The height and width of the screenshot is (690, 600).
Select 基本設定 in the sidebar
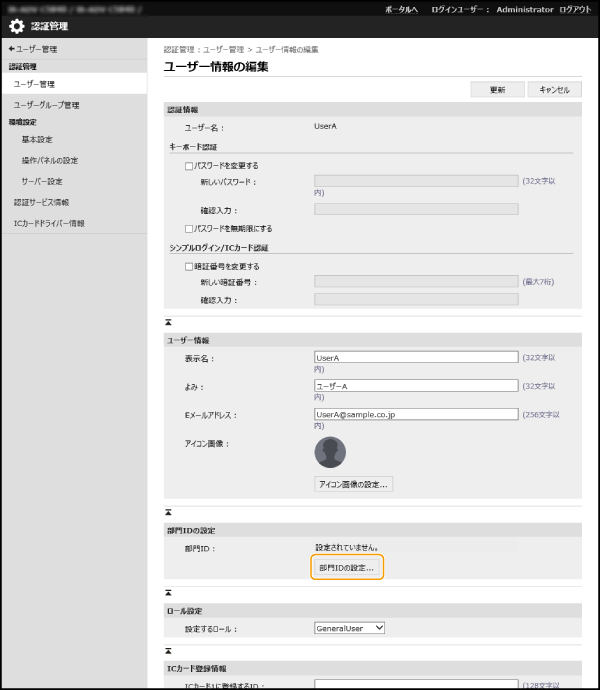click(37, 140)
